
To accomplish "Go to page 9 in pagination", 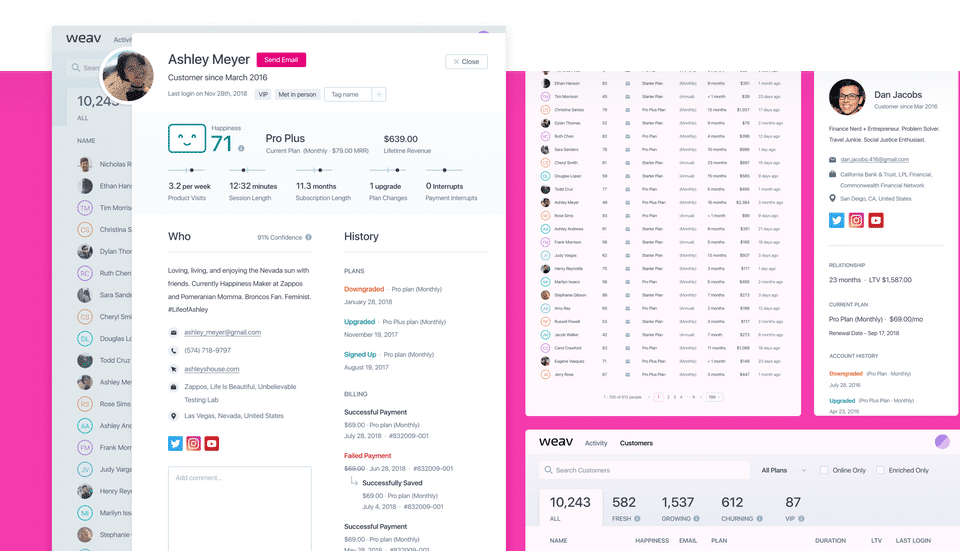I will click(x=694, y=397).
